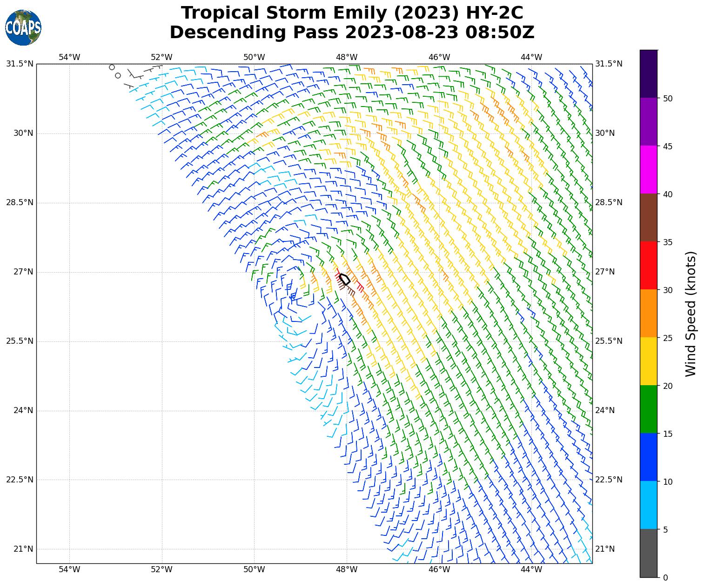
Task: Click the 44°W label on bottom axis
Action: coord(531,569)
